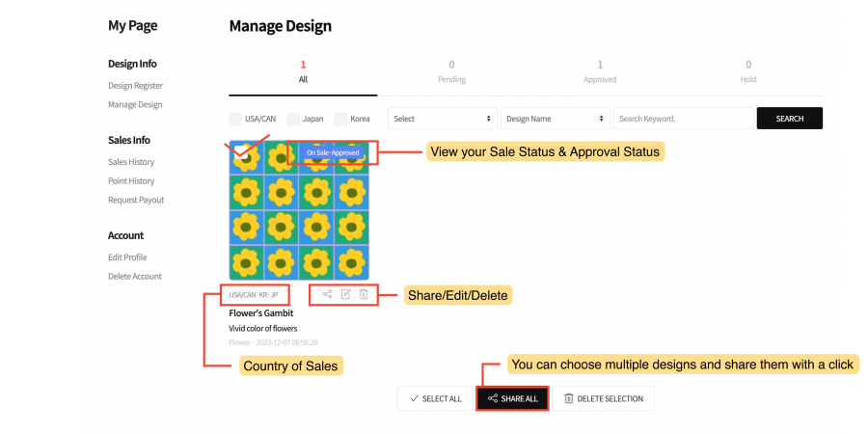Focus the Search Keyword input field
Screen dimensions: 868x434
(x=683, y=119)
